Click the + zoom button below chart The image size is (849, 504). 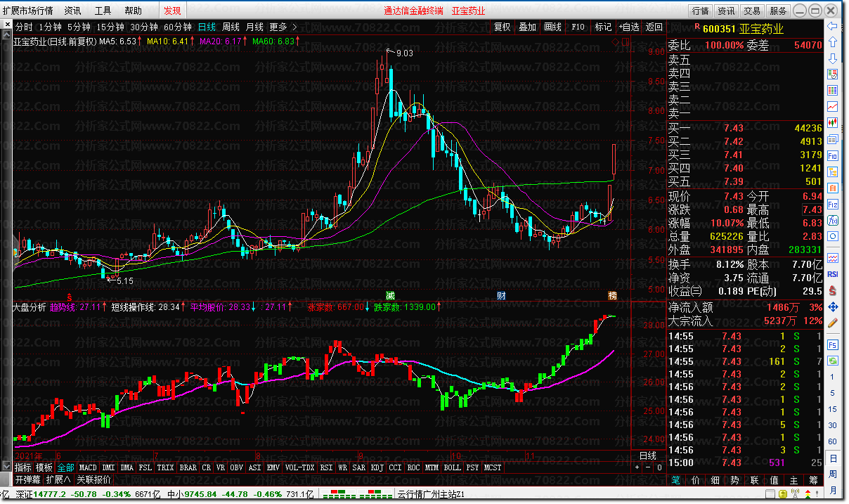pyautogui.click(x=637, y=467)
